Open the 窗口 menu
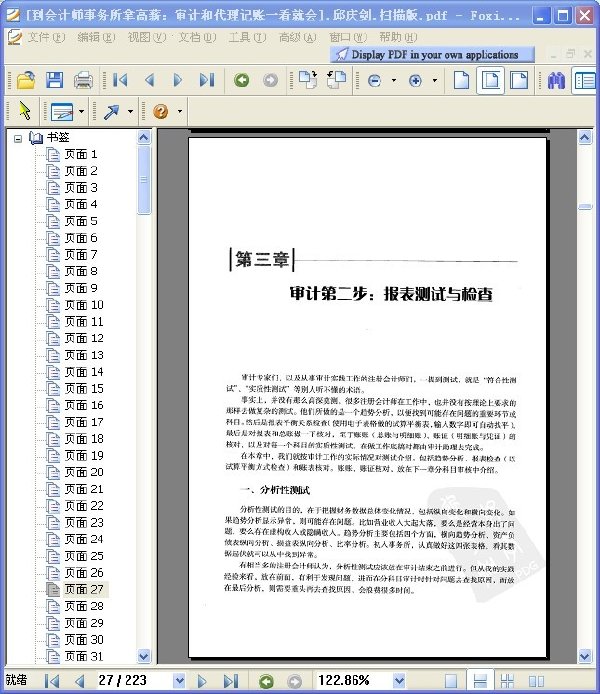 point(348,37)
